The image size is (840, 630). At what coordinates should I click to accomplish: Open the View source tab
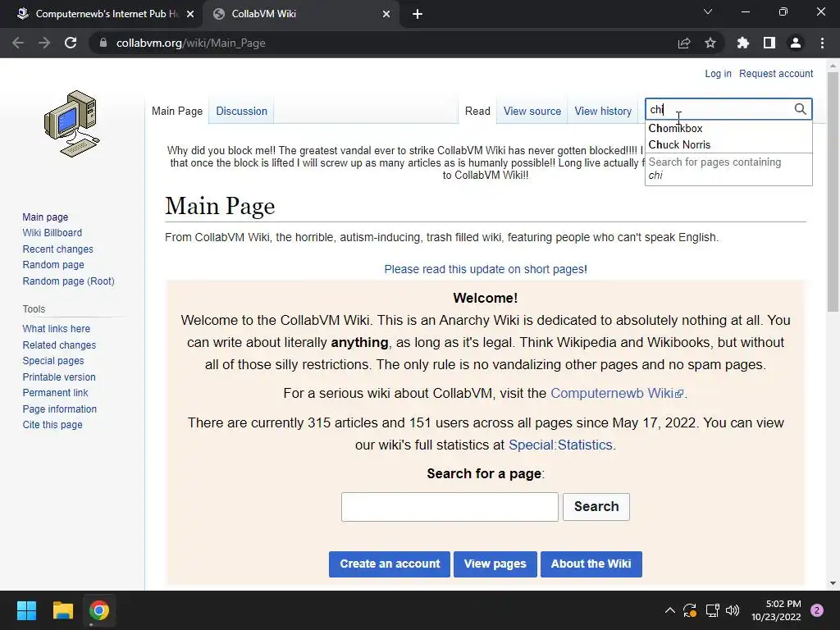click(x=532, y=111)
